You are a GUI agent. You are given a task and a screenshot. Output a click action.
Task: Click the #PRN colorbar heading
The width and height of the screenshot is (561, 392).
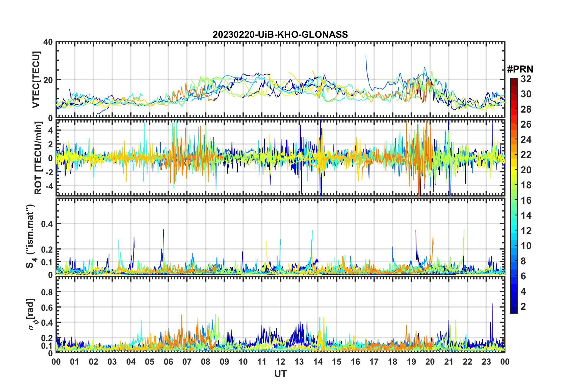click(520, 69)
